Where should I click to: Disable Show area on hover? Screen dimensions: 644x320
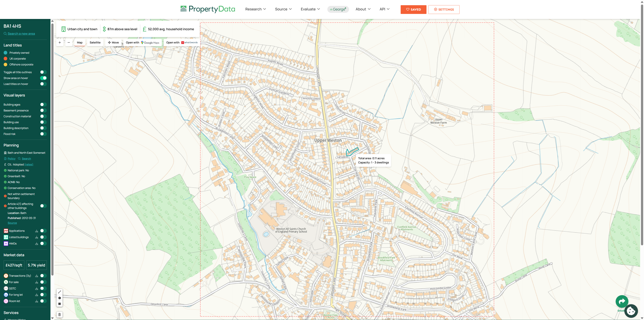point(43,78)
